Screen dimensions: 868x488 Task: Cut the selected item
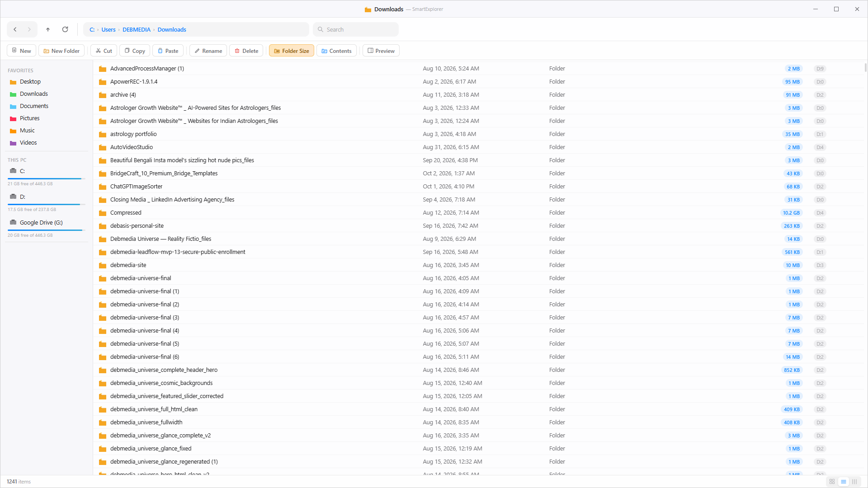tap(104, 51)
